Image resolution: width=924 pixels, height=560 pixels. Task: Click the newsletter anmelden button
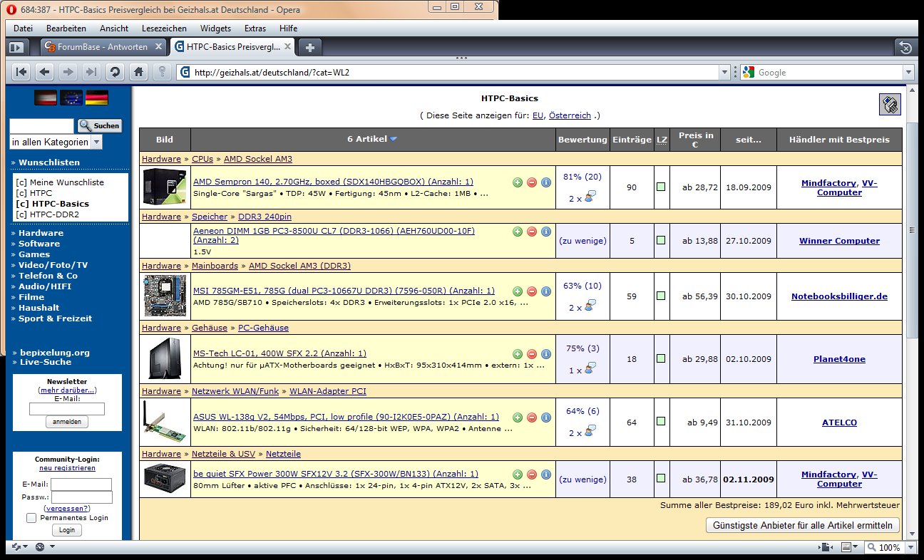pyautogui.click(x=67, y=422)
